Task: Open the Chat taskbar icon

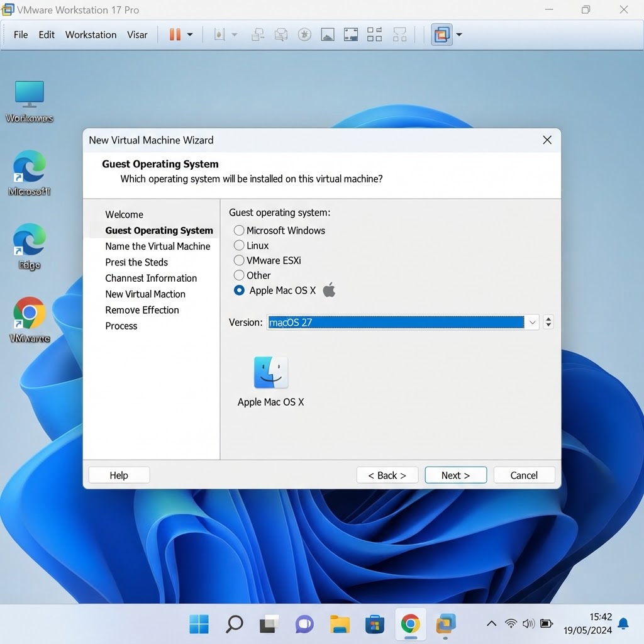Action: pyautogui.click(x=304, y=625)
